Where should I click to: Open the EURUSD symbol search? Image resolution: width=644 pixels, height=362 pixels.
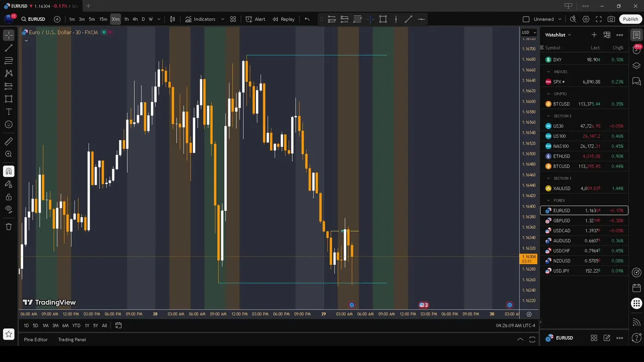33,19
